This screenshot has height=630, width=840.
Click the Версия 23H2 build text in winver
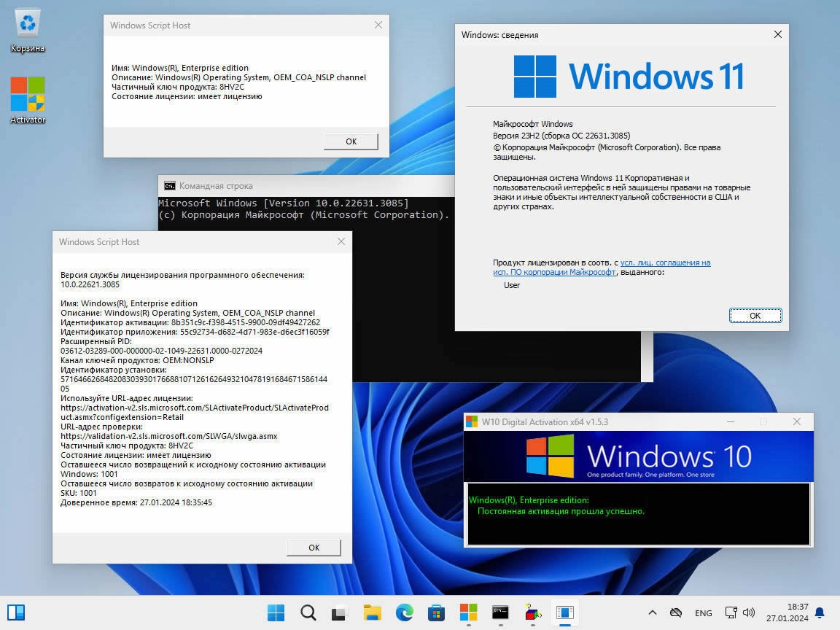coord(561,136)
